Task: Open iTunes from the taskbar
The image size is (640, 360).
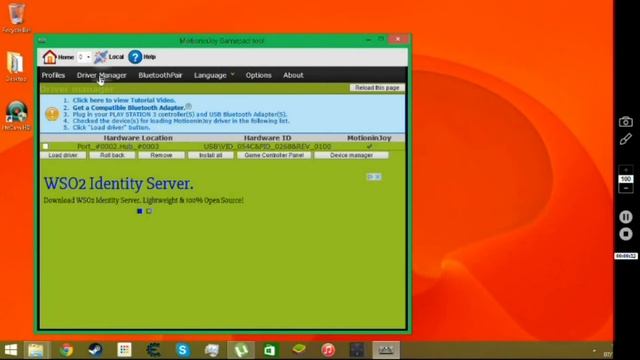Action: click(328, 350)
